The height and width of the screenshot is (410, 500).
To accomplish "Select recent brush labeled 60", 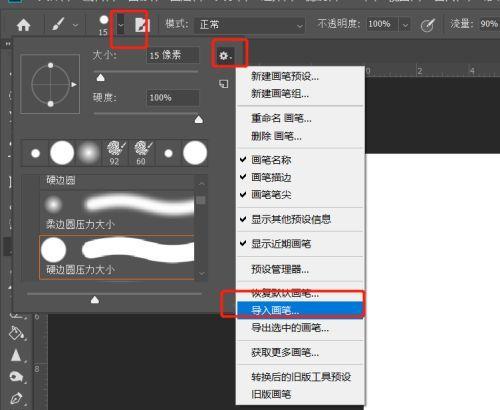I will click(x=141, y=153).
